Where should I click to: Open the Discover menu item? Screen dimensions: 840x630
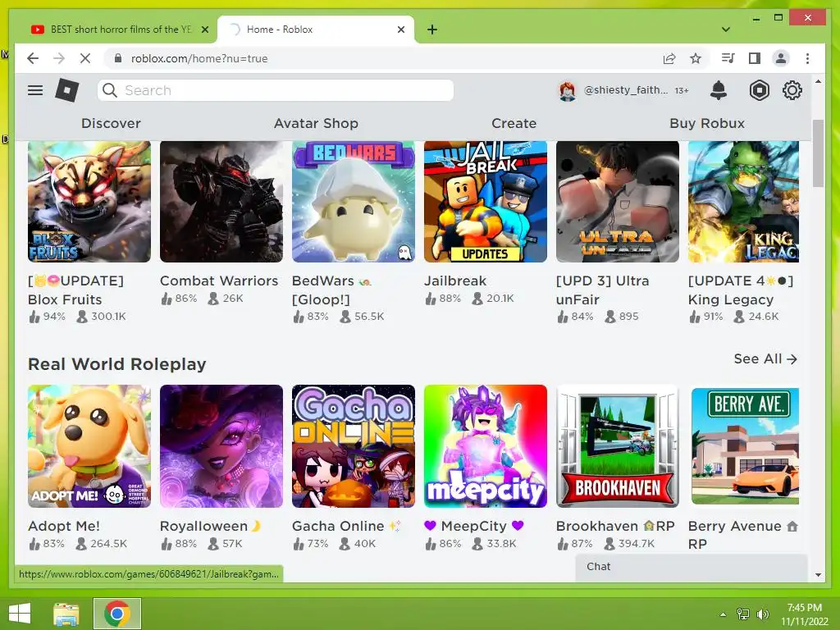tap(111, 123)
